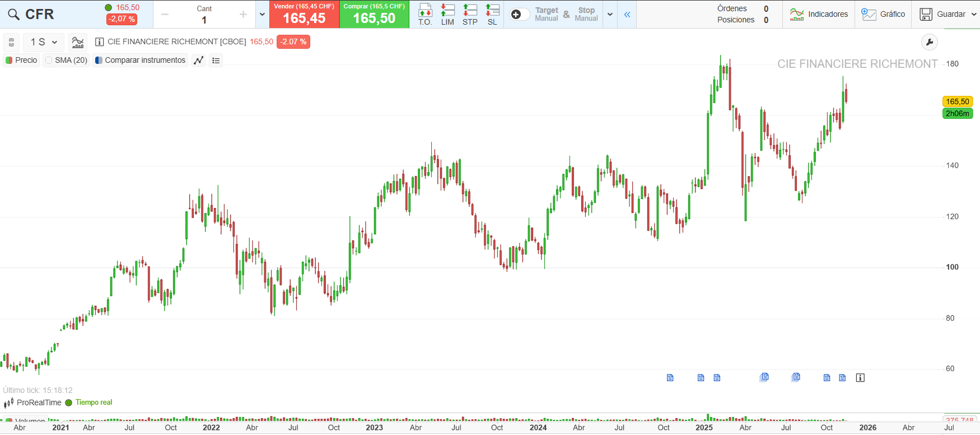Select the T.O. order type icon
The width and height of the screenshot is (980, 435).
(x=425, y=14)
